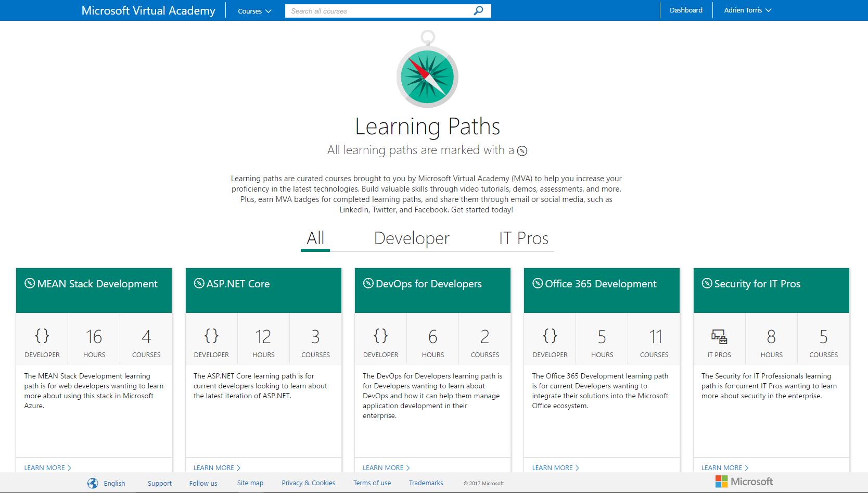The image size is (868, 493).
Task: Click the Learning Paths heading
Action: click(x=427, y=127)
